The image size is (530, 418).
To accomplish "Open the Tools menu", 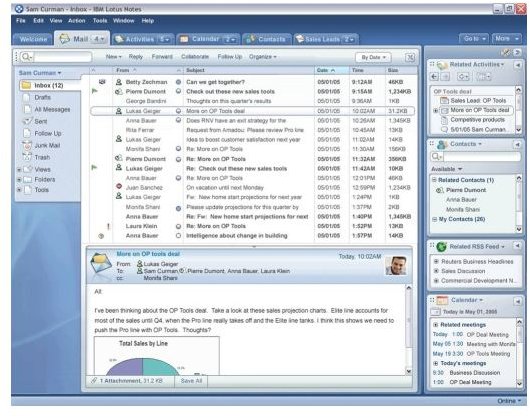I will pos(100,21).
